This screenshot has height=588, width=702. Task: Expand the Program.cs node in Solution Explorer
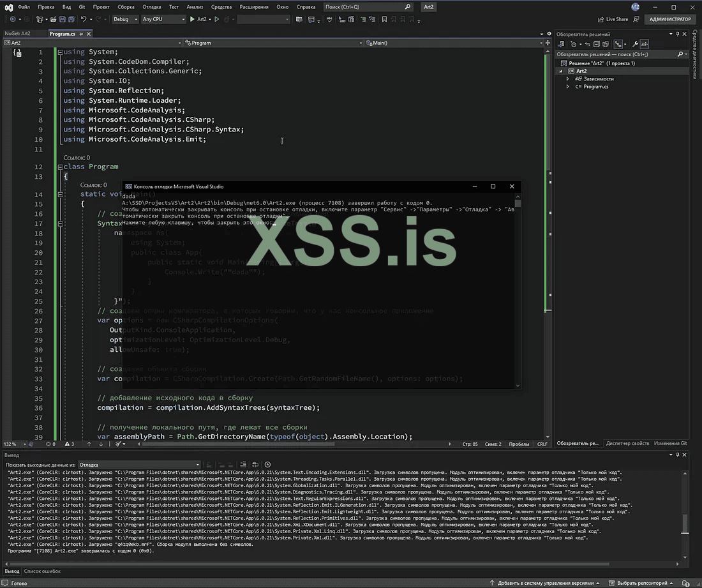(x=568, y=87)
